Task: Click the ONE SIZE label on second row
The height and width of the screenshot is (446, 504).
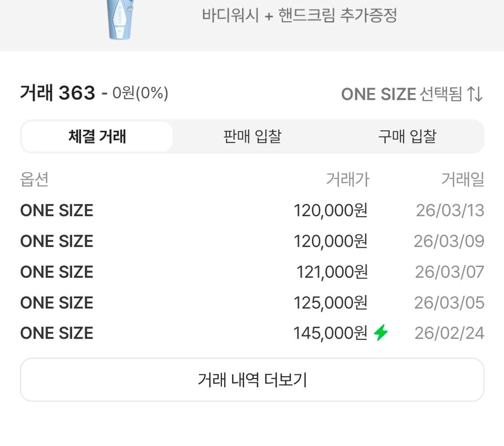Action: point(56,241)
